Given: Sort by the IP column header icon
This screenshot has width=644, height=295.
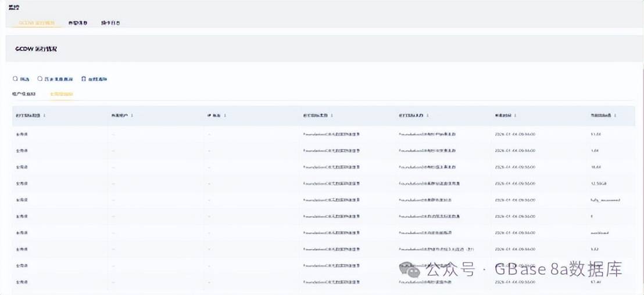Looking at the screenshot, I should point(225,116).
